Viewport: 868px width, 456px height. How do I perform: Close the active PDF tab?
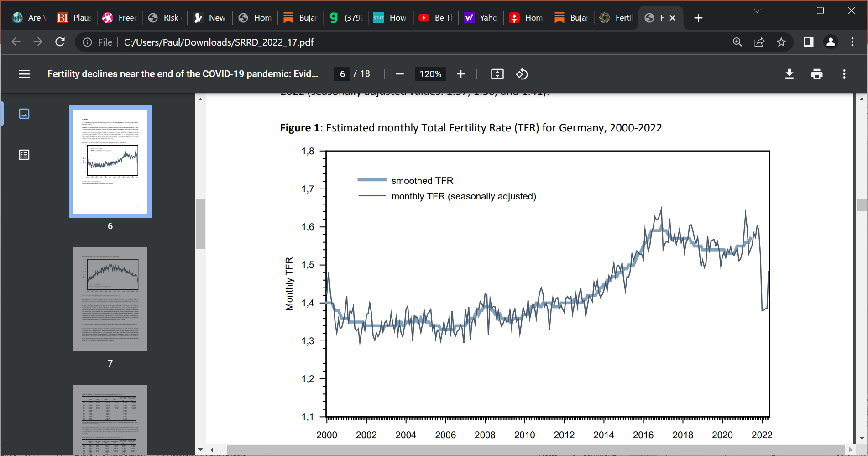click(673, 18)
